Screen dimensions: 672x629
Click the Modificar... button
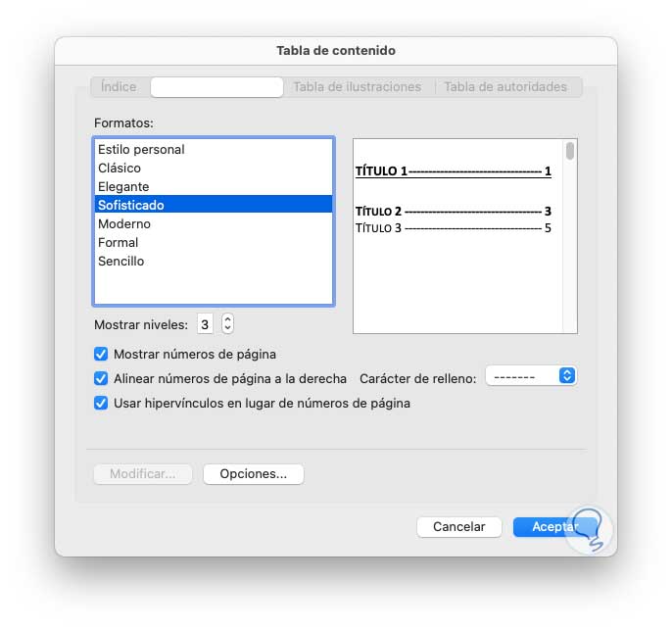point(143,474)
